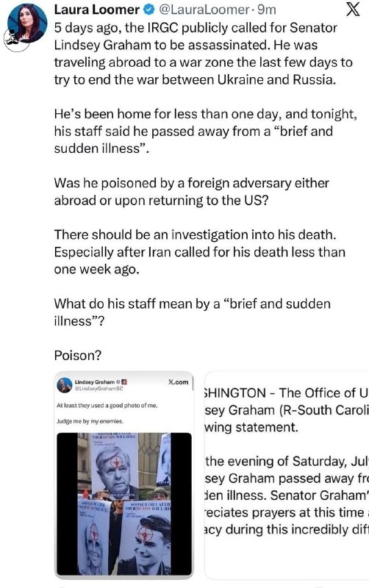Image resolution: width=369 pixels, height=588 pixels.
Task: Click the verified badge next to Lindsey Graham
Action: tap(118, 382)
